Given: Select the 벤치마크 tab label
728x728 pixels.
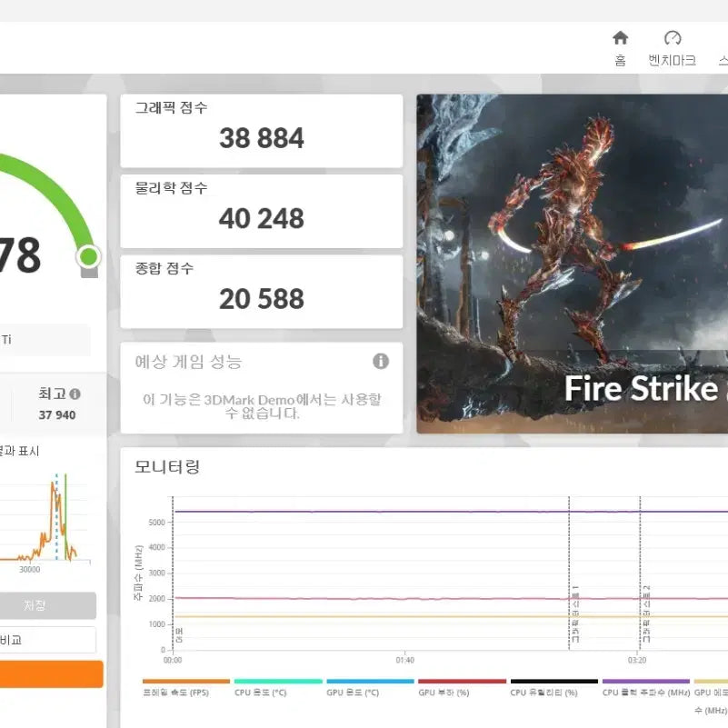Looking at the screenshot, I should point(673,60).
